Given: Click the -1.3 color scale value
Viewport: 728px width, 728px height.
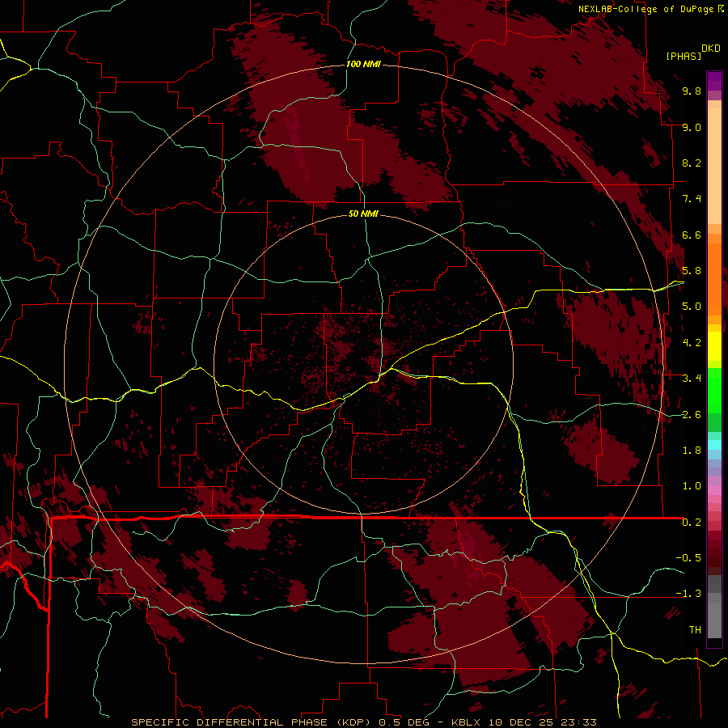Looking at the screenshot, I should [688, 594].
